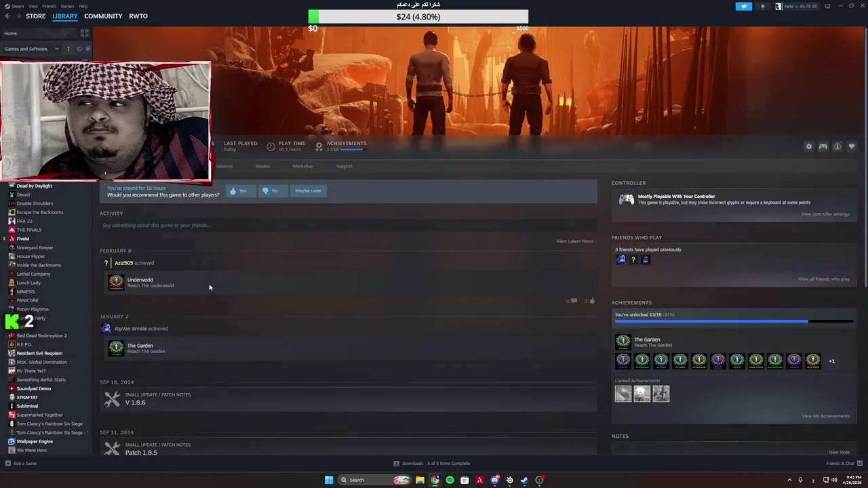
Task: Open The Garden achievement in activity
Action: click(x=116, y=348)
